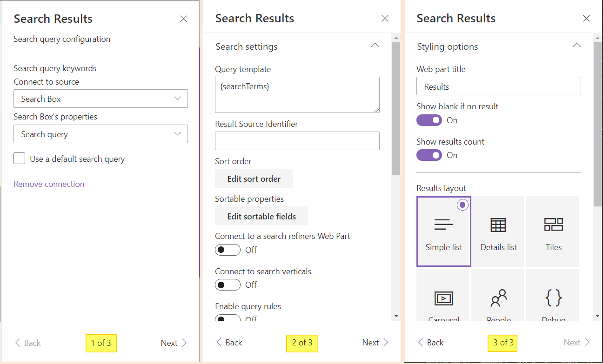Check Use a default search query
The width and height of the screenshot is (603, 364).
19,159
